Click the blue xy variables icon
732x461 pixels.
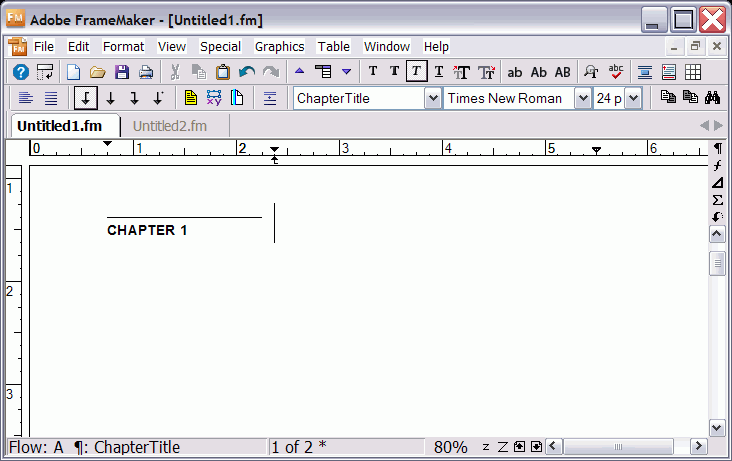214,98
